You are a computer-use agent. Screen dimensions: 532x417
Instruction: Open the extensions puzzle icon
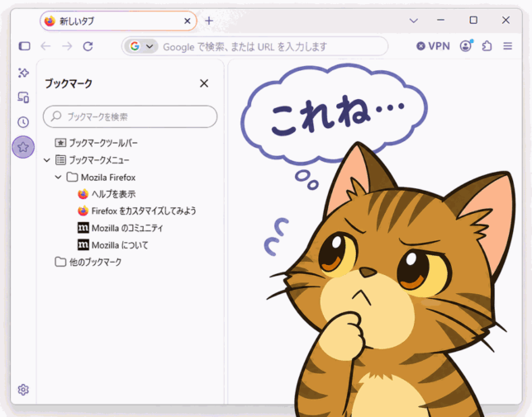[487, 45]
